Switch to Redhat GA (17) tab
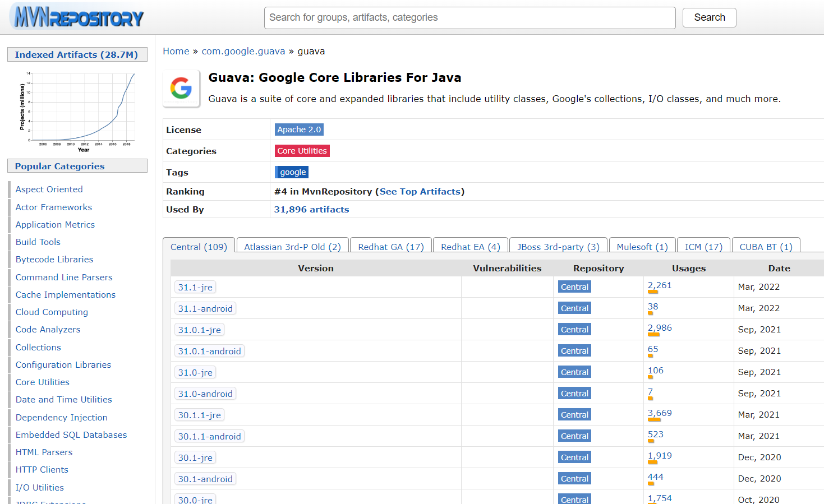 coord(391,247)
